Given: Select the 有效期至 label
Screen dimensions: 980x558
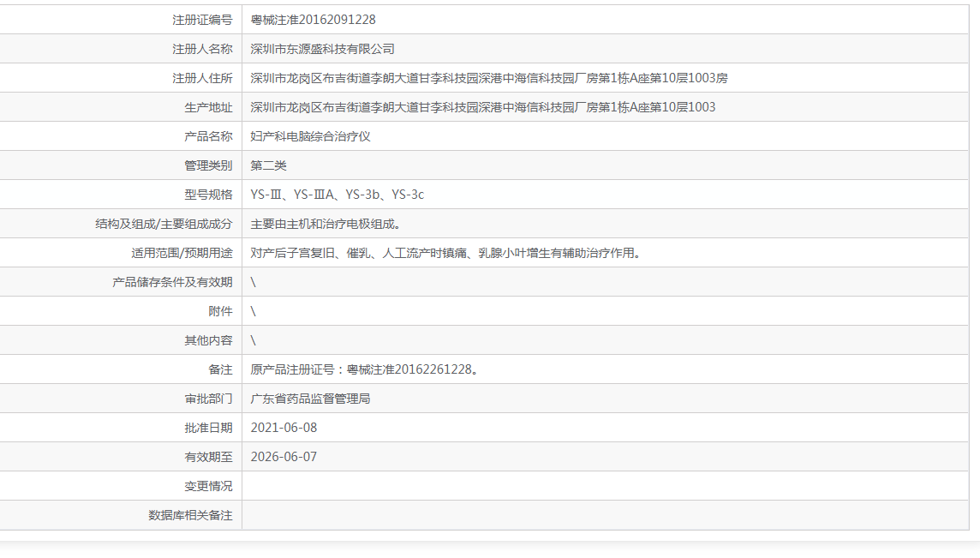Looking at the screenshot, I should (208, 457).
